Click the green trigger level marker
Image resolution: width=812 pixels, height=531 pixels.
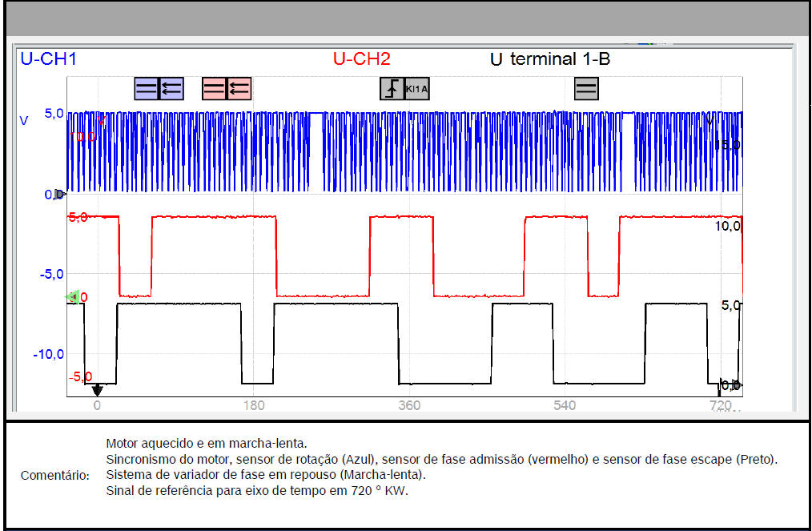[x=72, y=297]
